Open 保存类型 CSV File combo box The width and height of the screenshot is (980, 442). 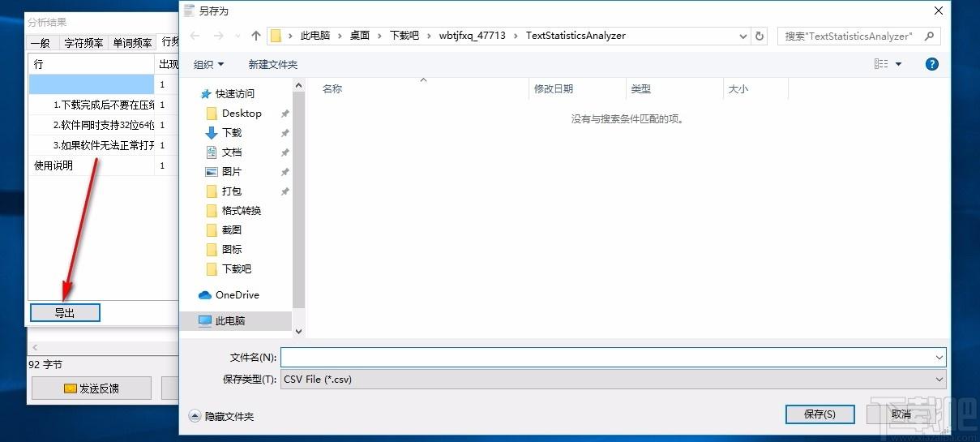pos(613,379)
